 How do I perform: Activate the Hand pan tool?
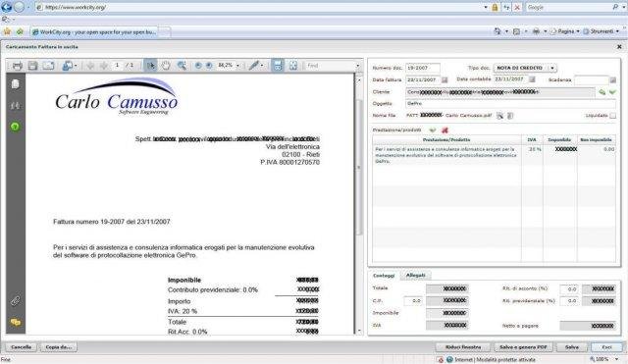point(166,66)
